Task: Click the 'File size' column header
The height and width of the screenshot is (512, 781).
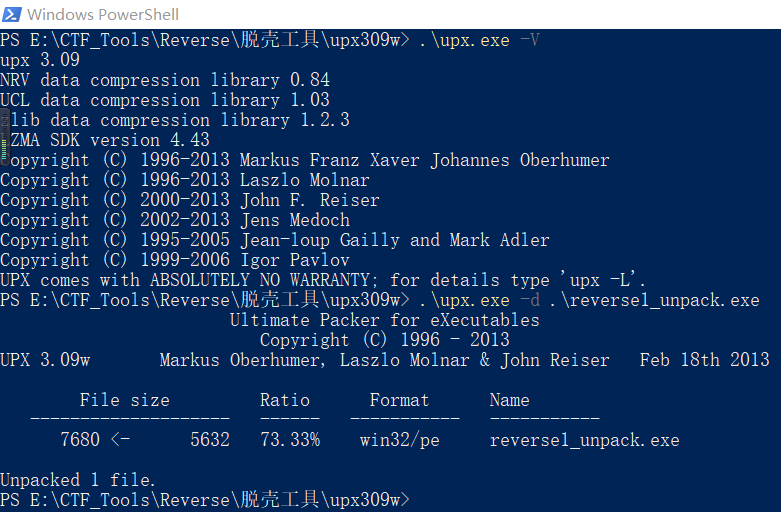Action: pyautogui.click(x=125, y=400)
